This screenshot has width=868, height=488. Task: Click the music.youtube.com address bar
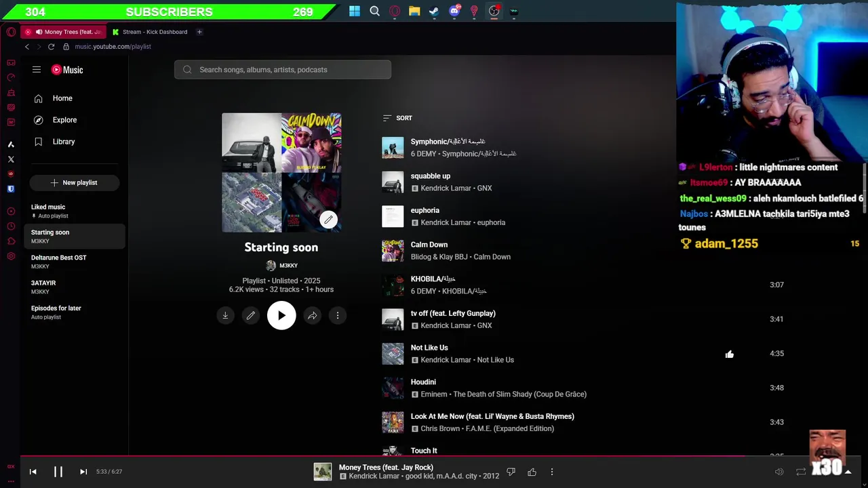coord(113,47)
